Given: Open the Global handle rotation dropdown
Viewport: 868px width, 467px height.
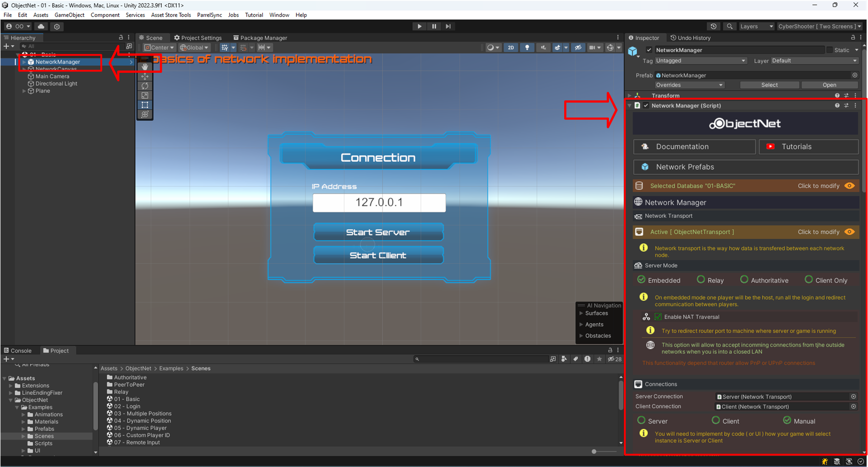Looking at the screenshot, I should click(x=194, y=47).
